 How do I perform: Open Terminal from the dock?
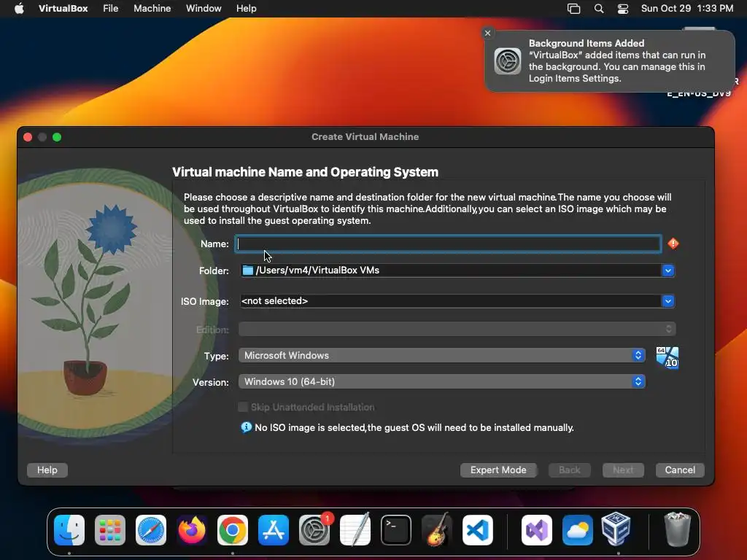click(x=396, y=530)
